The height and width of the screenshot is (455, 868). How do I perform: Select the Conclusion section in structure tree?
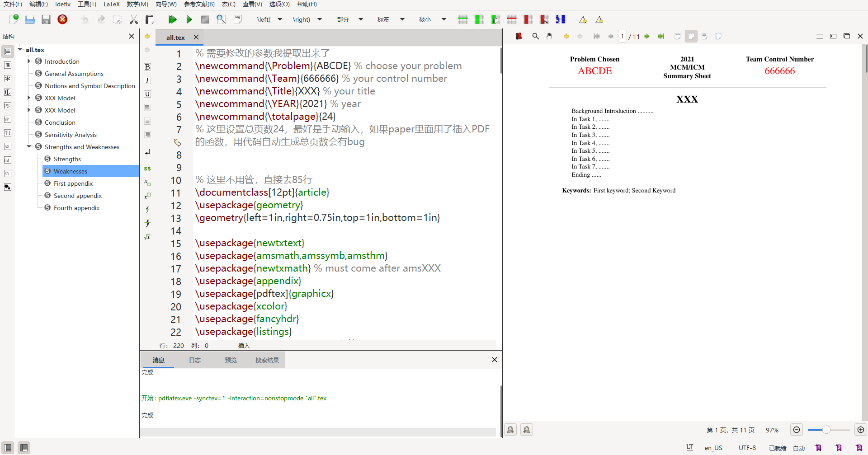pos(60,122)
